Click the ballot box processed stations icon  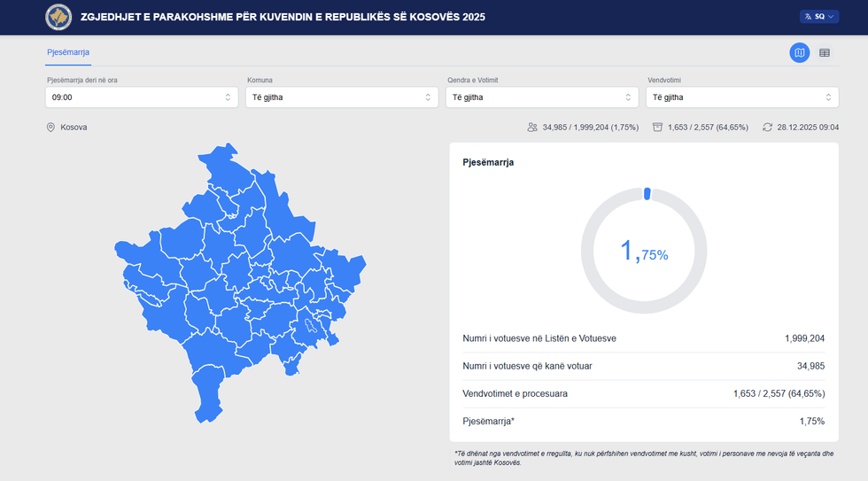[x=657, y=128]
